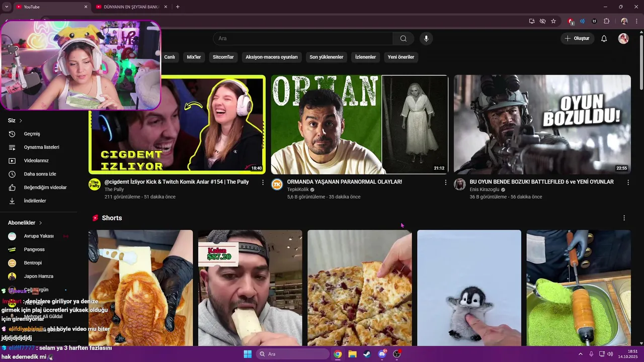644x362 pixels.
Task: Click the YouTube search magnifier button
Action: 404,39
